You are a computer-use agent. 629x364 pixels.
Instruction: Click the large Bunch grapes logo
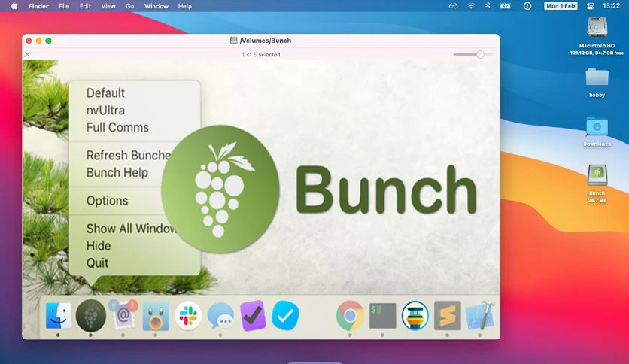click(220, 189)
